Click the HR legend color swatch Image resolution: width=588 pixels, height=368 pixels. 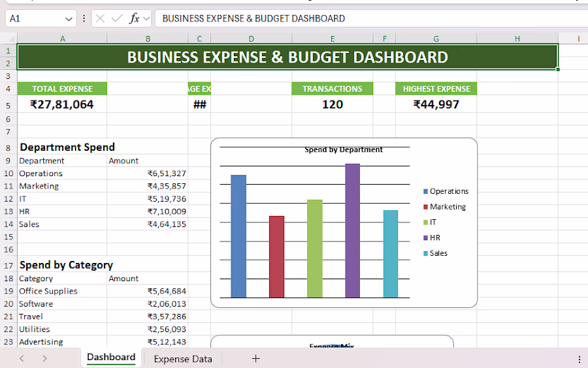click(425, 238)
